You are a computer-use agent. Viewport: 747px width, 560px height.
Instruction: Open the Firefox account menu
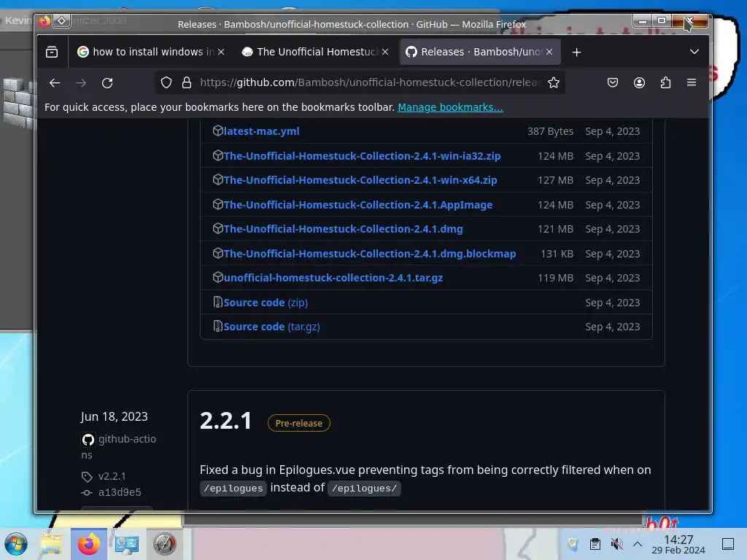[x=639, y=83]
